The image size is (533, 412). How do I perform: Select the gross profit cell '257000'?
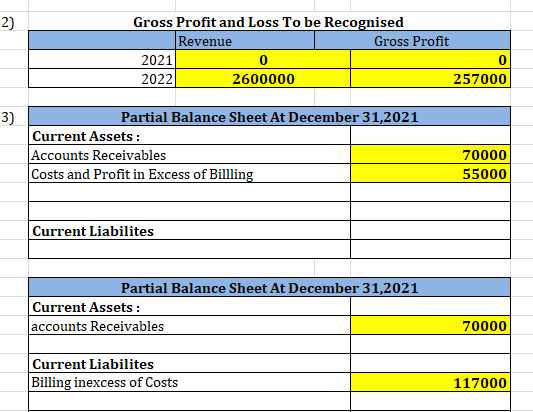[x=430, y=79]
